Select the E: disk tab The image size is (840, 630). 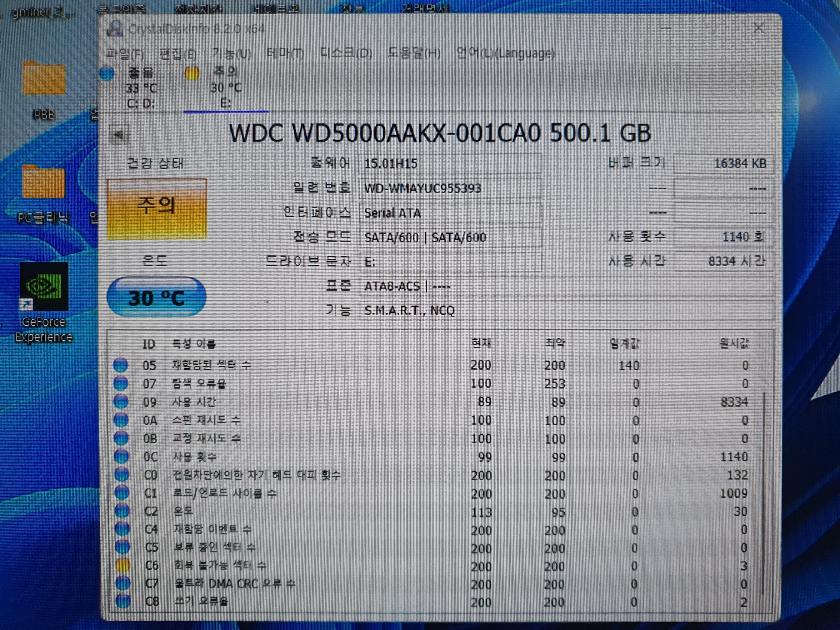[226, 88]
